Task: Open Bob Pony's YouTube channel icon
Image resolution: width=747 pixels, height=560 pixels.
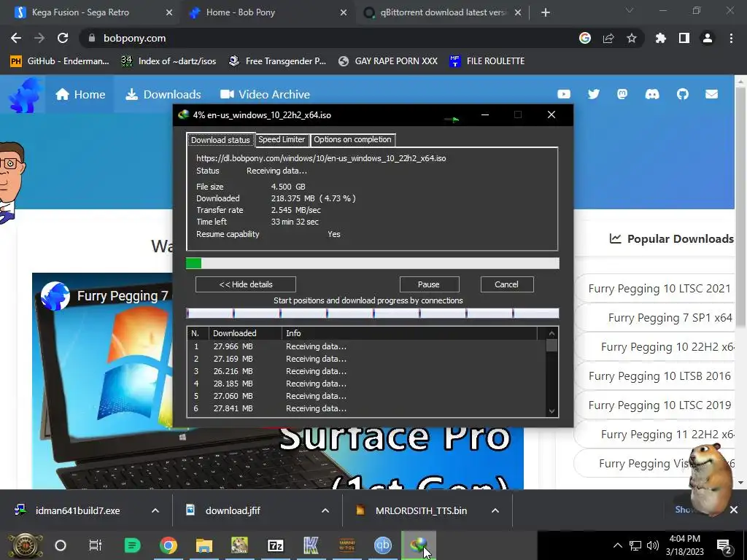Action: tap(564, 94)
